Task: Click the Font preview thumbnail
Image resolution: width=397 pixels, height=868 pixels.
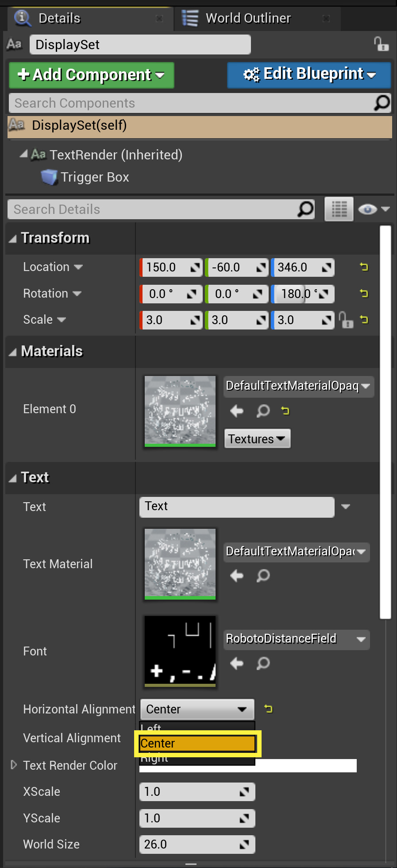Action: click(180, 651)
